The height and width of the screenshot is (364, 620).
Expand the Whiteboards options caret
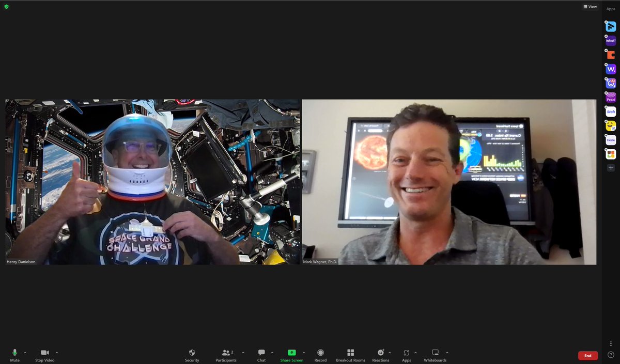coord(447,353)
